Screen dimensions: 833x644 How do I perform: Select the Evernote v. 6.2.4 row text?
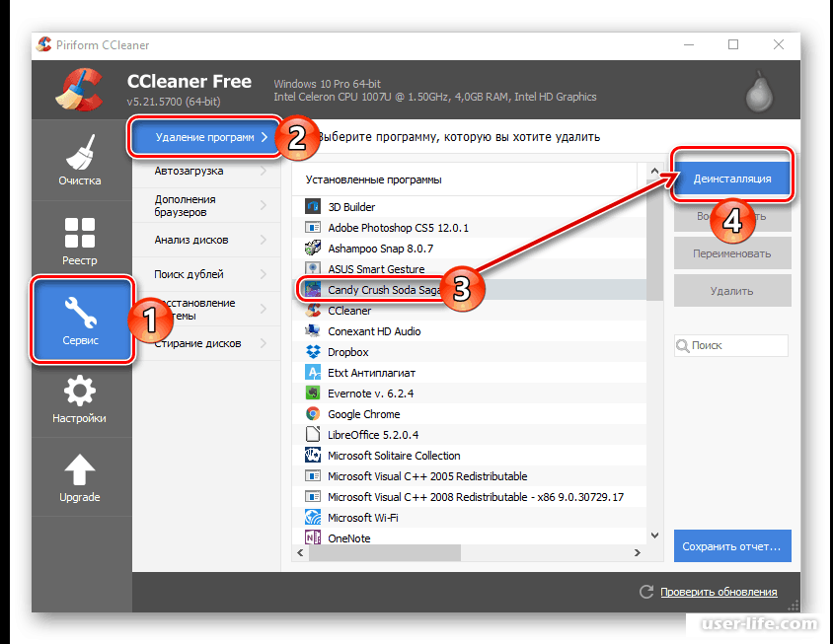(370, 394)
